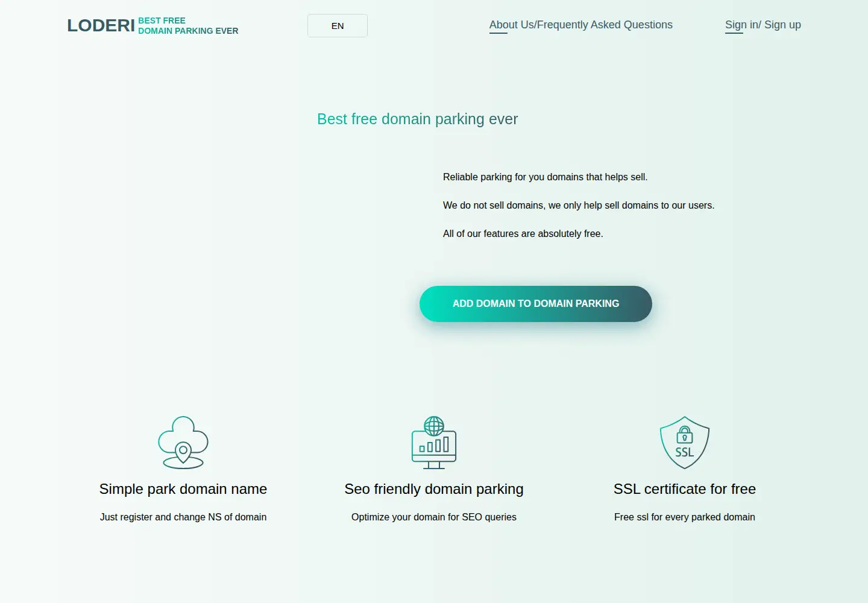Screen dimensions: 868x603
Task: Go to Sign in/ Sign up
Action: point(763,25)
